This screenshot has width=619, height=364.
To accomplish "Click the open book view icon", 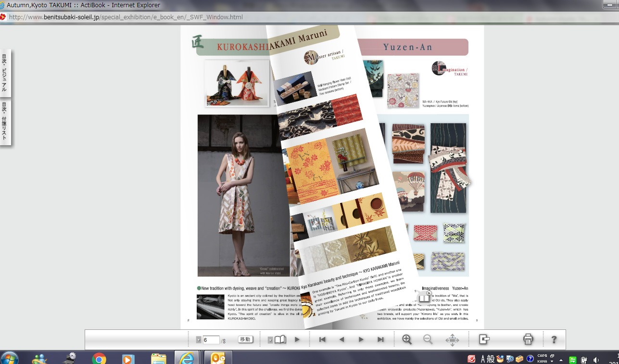I will pyautogui.click(x=280, y=339).
